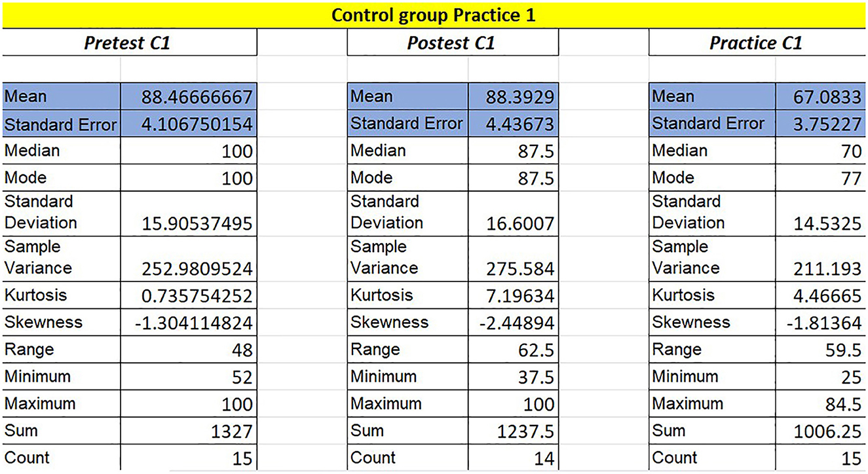The height and width of the screenshot is (474, 868).
Task: Click the Pretest mean value 88.46666667
Action: (x=197, y=98)
